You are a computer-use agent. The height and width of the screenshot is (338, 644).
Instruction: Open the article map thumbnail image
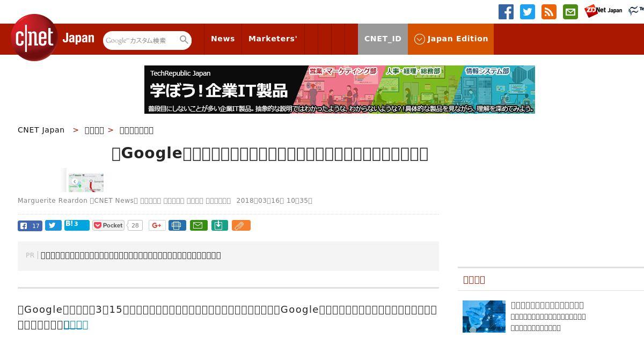82,180
